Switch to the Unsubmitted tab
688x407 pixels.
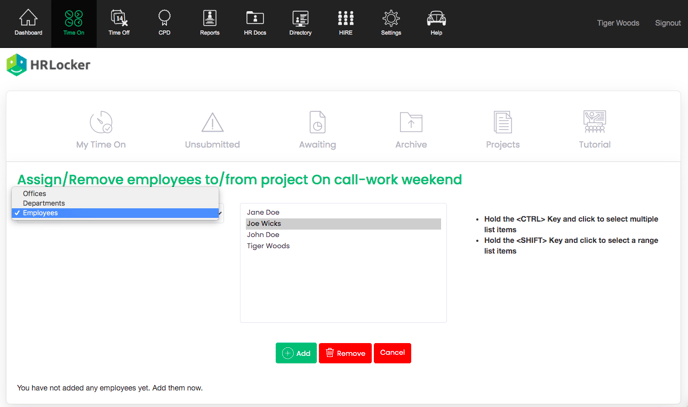(x=212, y=131)
